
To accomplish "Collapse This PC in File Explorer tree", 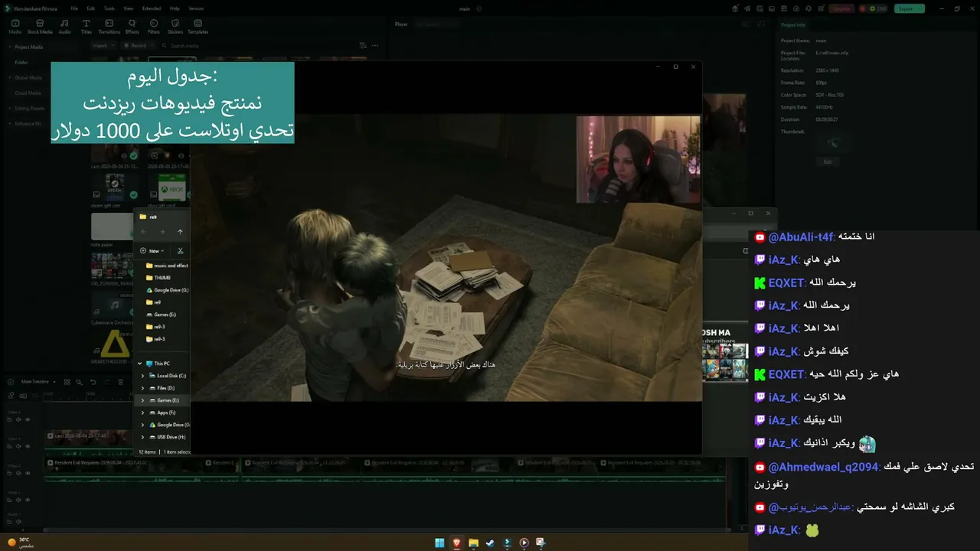I will coord(139,364).
